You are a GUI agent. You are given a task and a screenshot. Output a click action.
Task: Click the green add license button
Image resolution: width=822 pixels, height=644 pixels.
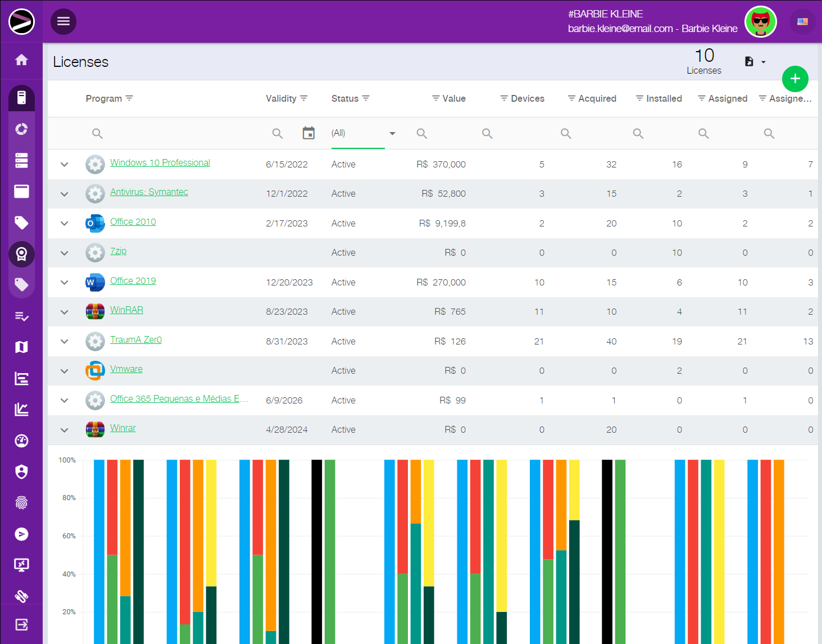[795, 79]
